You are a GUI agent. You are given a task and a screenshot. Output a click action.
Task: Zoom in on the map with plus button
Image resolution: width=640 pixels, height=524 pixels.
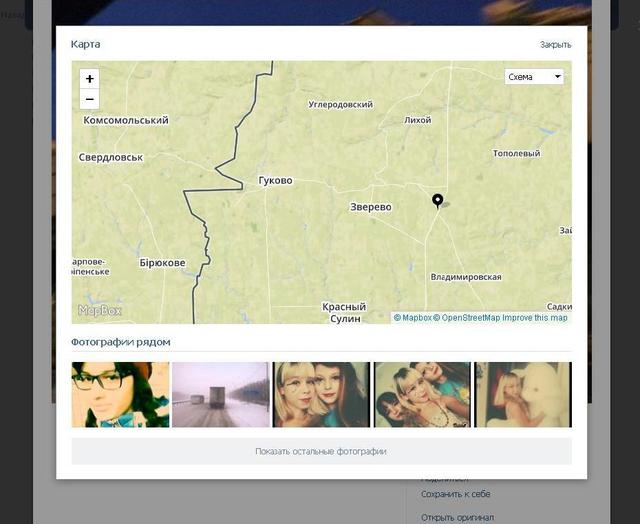(x=90, y=79)
